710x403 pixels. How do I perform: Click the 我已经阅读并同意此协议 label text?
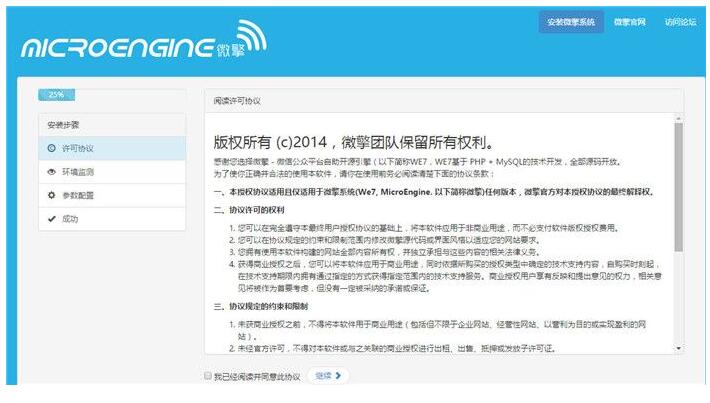(x=257, y=376)
